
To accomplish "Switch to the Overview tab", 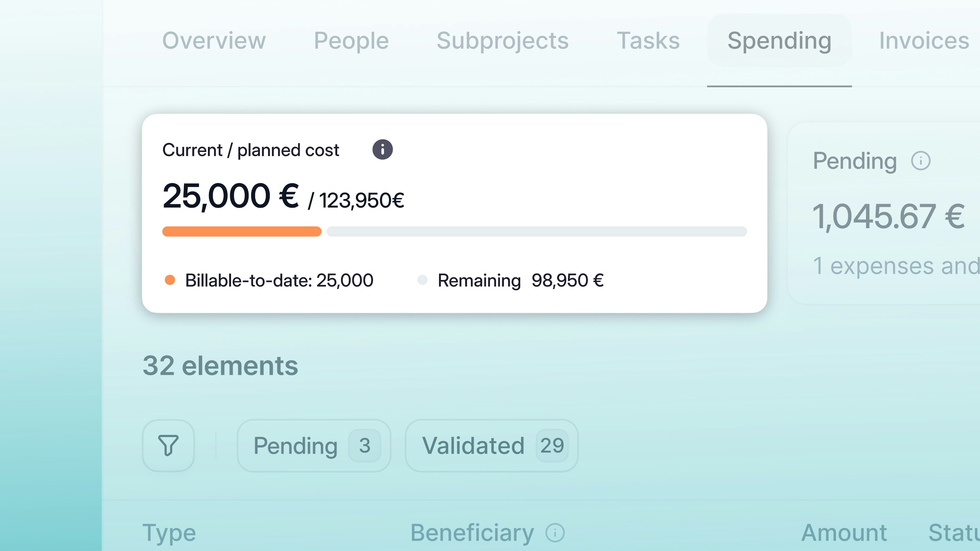I will click(x=214, y=41).
